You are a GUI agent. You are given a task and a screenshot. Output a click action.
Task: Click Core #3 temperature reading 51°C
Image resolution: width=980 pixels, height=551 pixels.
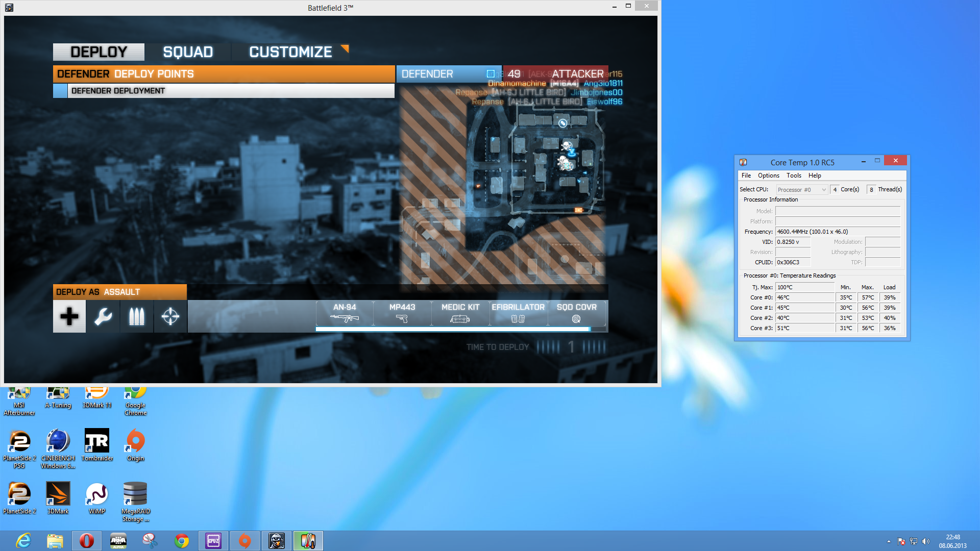(x=804, y=328)
